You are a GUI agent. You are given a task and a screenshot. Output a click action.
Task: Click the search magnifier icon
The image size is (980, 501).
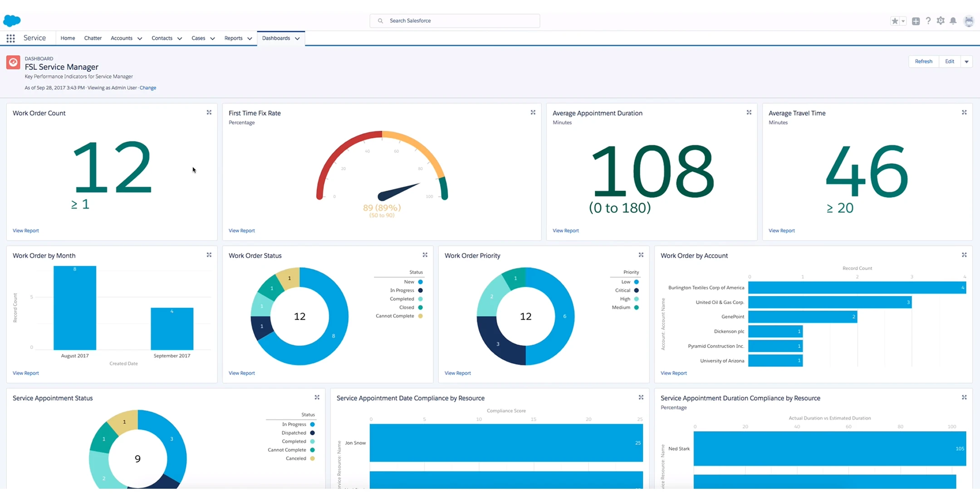point(380,21)
